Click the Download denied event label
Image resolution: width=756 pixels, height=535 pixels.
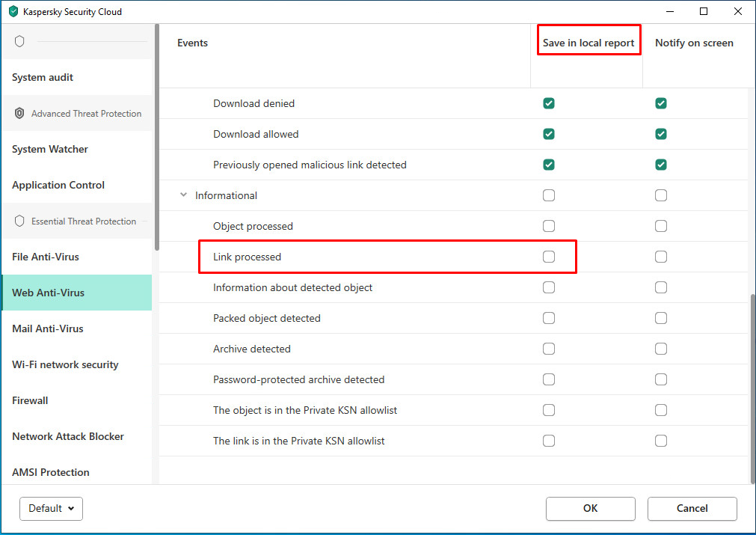(x=253, y=103)
